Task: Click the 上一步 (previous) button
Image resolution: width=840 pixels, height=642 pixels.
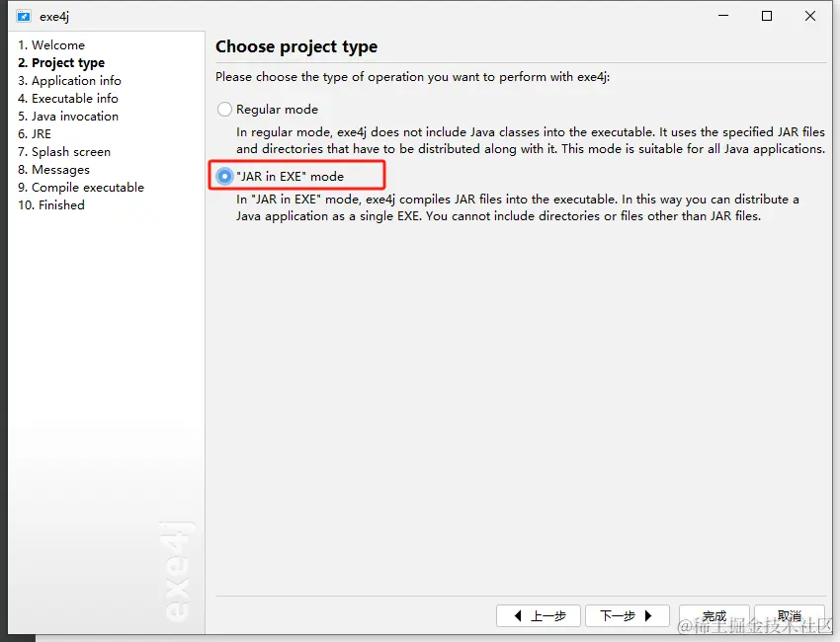Action: pyautogui.click(x=539, y=615)
